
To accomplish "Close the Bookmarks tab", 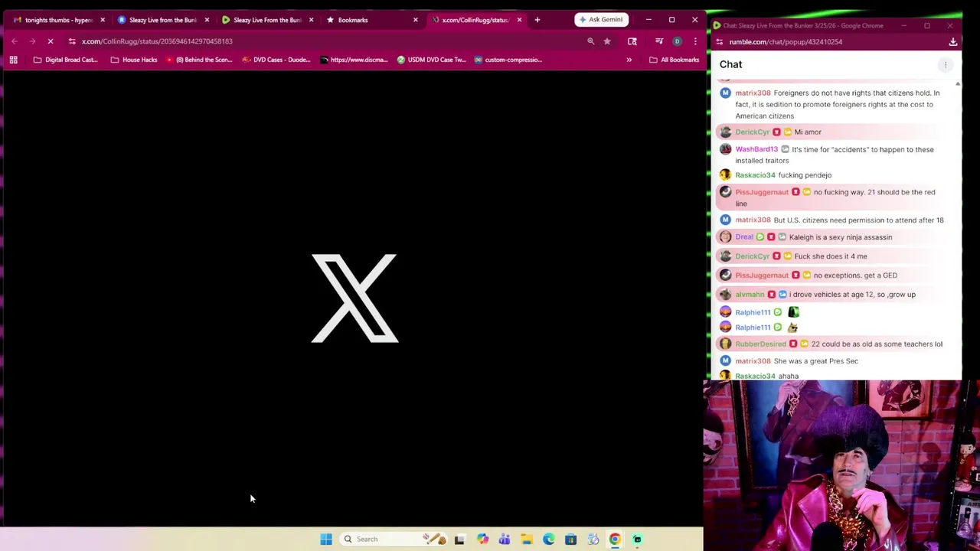I will coord(415,20).
